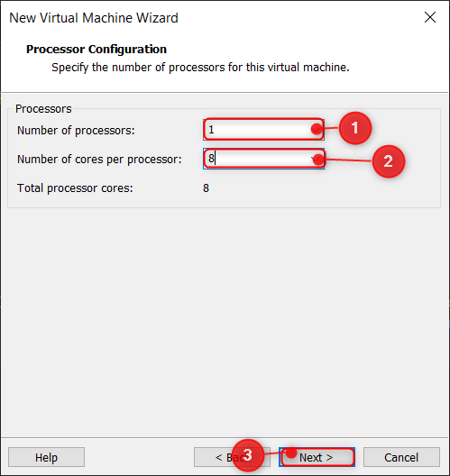Close the New Virtual Machine Wizard dialog

(430, 18)
